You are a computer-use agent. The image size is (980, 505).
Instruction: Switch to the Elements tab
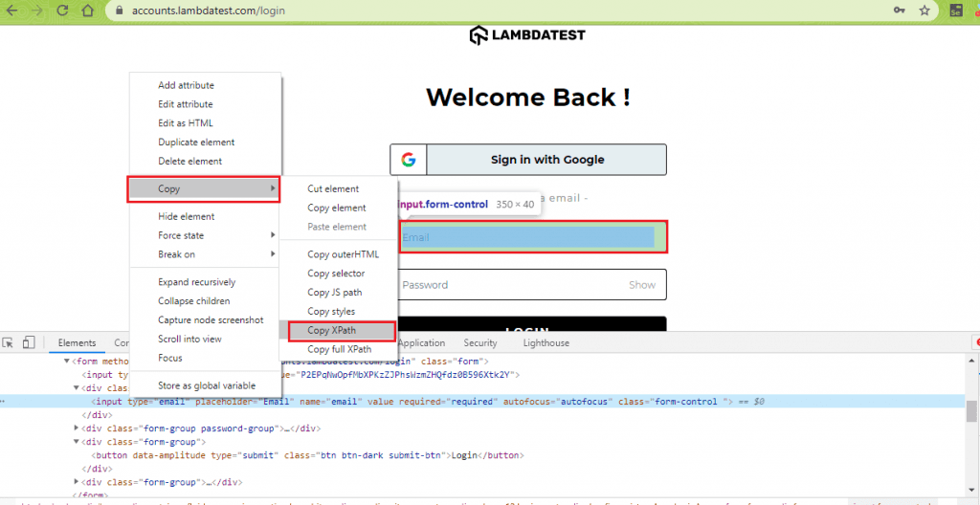77,342
